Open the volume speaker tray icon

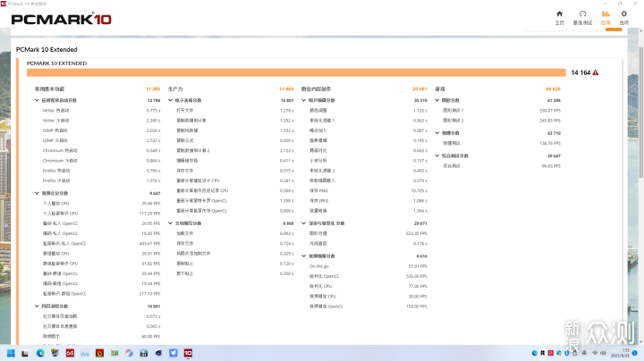pos(603,353)
